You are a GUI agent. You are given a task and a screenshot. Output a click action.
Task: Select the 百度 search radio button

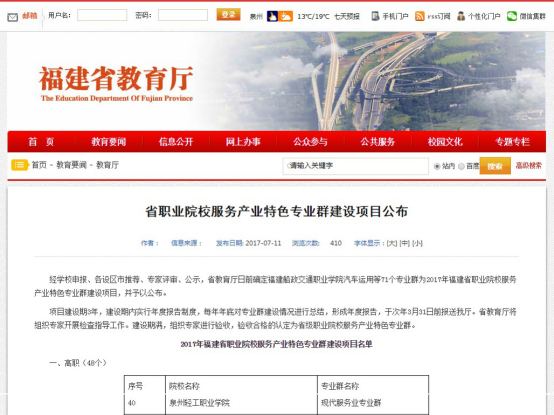pyautogui.click(x=461, y=166)
